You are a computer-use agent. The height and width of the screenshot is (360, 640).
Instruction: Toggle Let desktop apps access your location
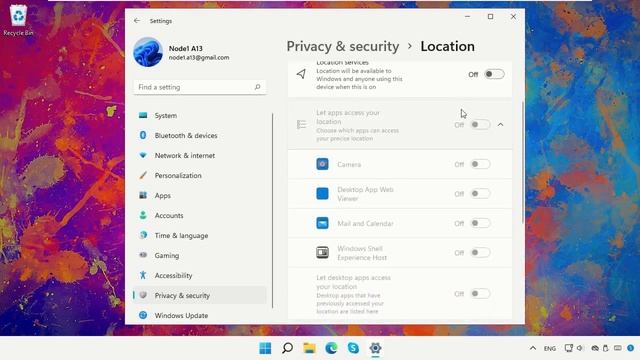tap(480, 293)
